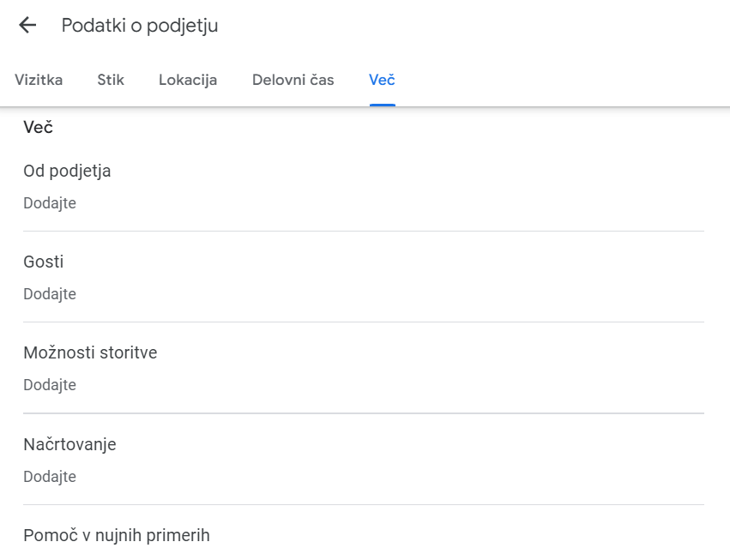
Task: Click the Več section heading text
Action: click(x=39, y=128)
